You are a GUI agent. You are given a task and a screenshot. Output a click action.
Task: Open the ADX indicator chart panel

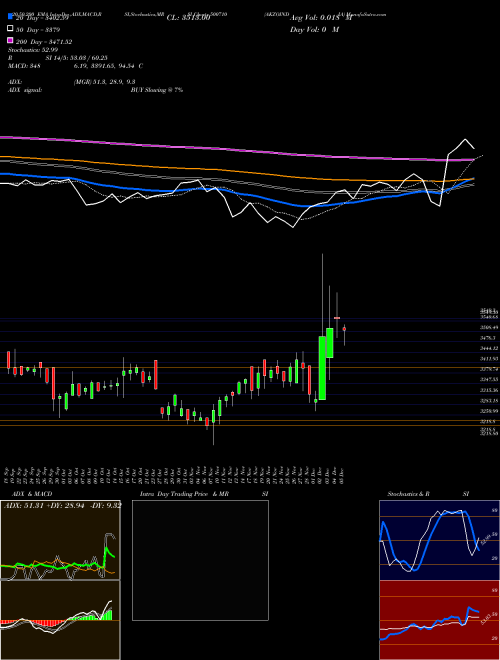(x=60, y=540)
